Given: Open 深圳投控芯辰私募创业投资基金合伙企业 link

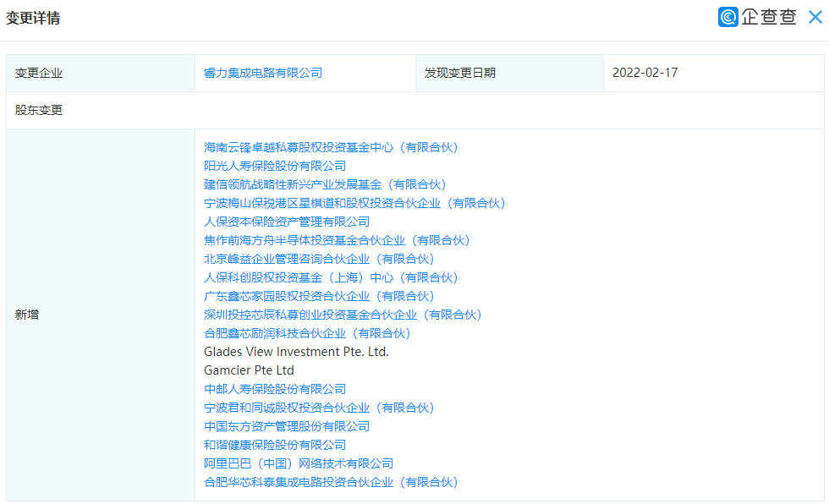Looking at the screenshot, I should (343, 315).
